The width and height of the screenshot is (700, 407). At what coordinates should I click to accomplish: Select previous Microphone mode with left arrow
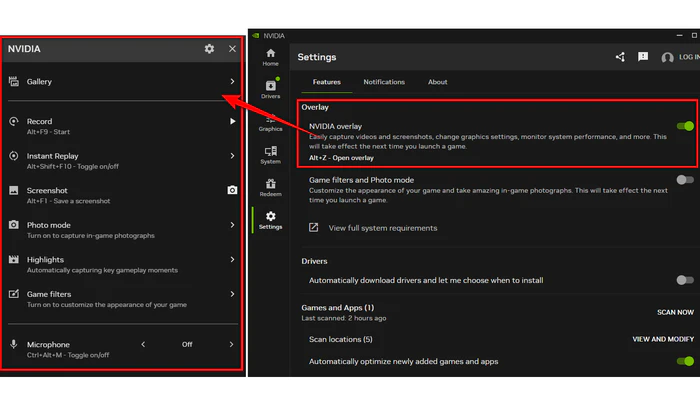point(143,344)
